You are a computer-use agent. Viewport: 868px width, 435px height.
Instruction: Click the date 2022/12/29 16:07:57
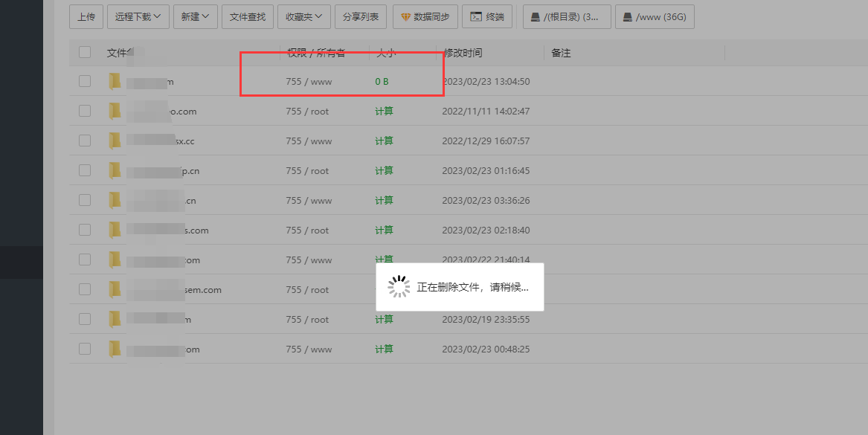[x=486, y=141]
